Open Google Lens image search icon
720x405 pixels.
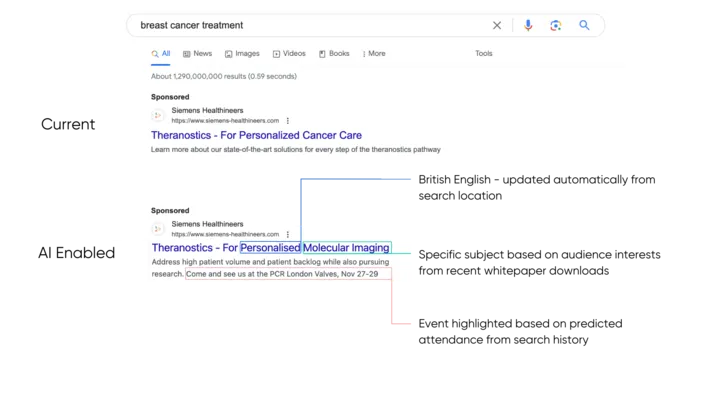[556, 25]
